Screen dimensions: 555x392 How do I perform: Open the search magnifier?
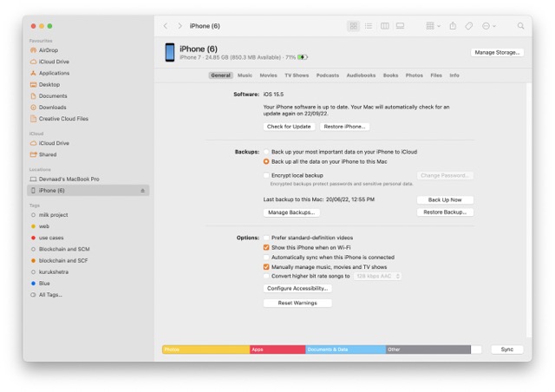point(520,26)
